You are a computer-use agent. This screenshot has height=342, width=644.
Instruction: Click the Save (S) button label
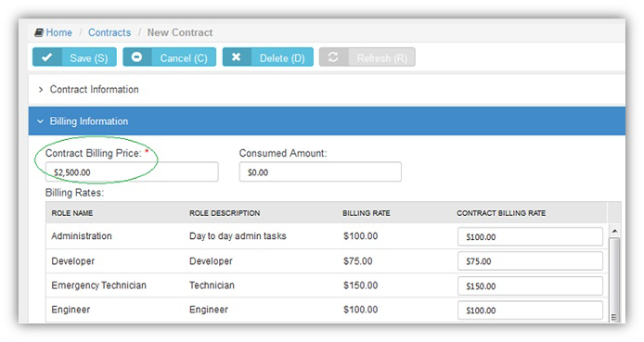(89, 57)
